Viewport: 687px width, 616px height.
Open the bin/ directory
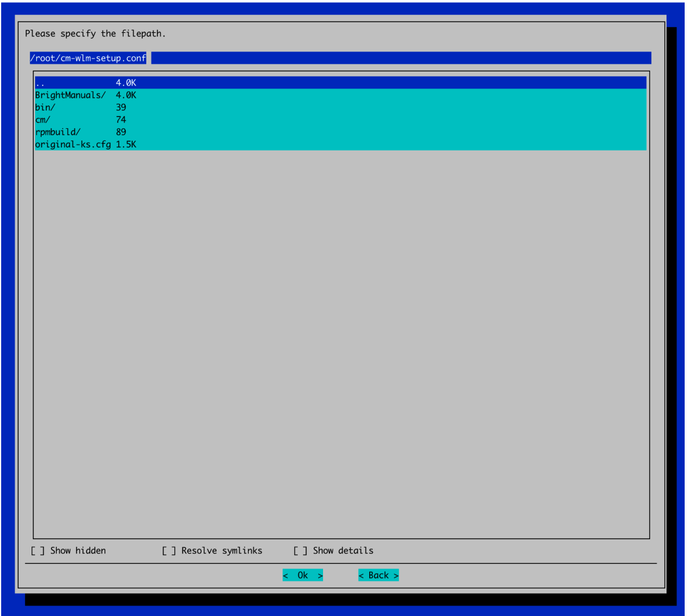click(x=341, y=107)
